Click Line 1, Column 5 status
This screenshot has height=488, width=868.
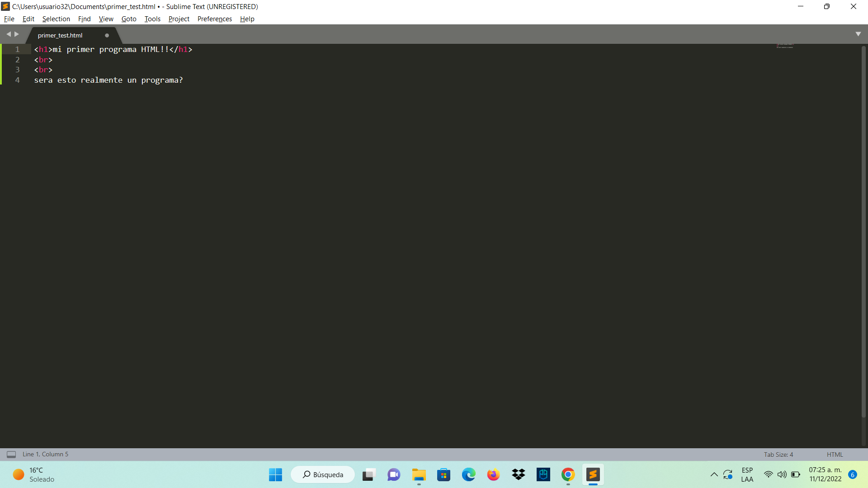point(45,455)
